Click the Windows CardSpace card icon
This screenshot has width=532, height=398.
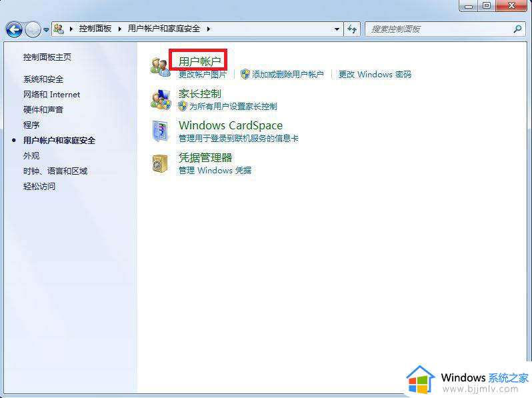(160, 131)
